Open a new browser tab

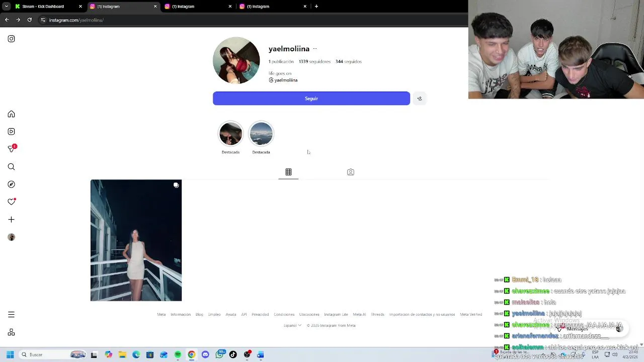(316, 7)
